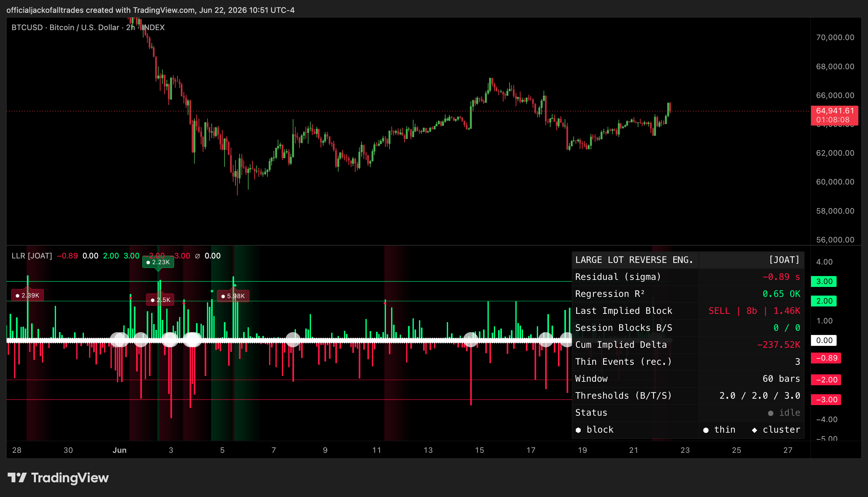Click the red -2.00 threshold level label
Viewport: 868px width, 497px height.
click(x=826, y=379)
